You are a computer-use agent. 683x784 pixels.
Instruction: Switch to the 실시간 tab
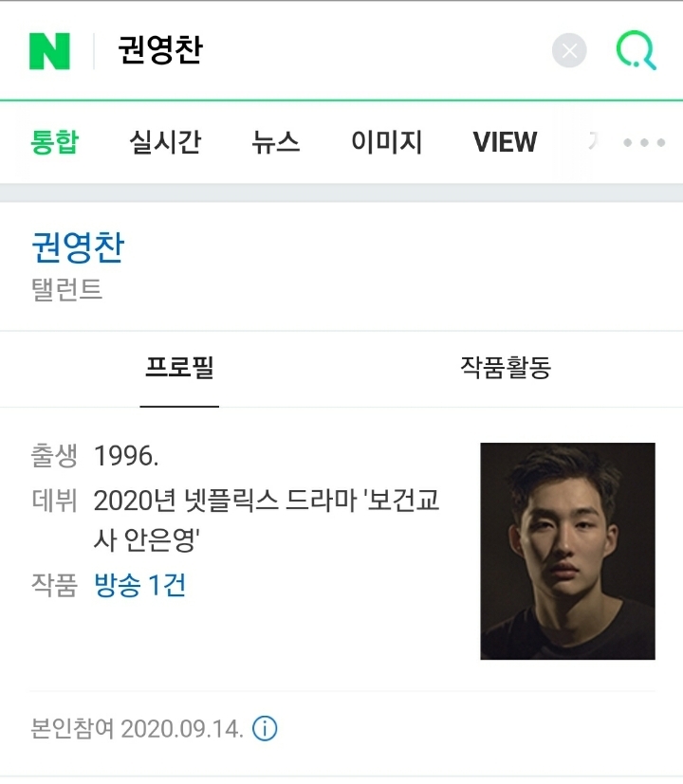[x=165, y=143]
